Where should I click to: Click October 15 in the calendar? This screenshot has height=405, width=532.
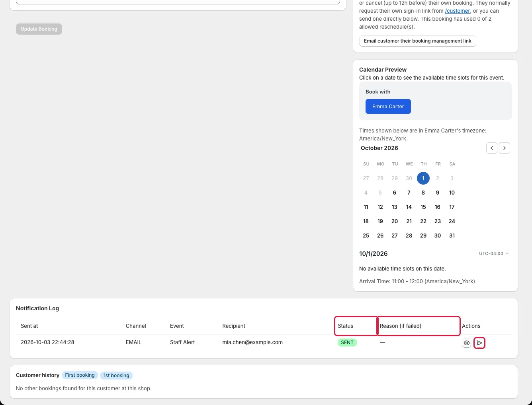click(423, 207)
